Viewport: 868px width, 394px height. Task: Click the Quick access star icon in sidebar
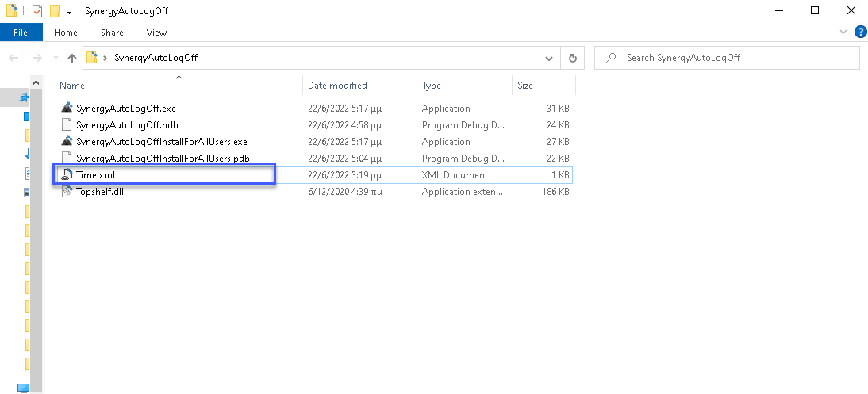(x=25, y=98)
